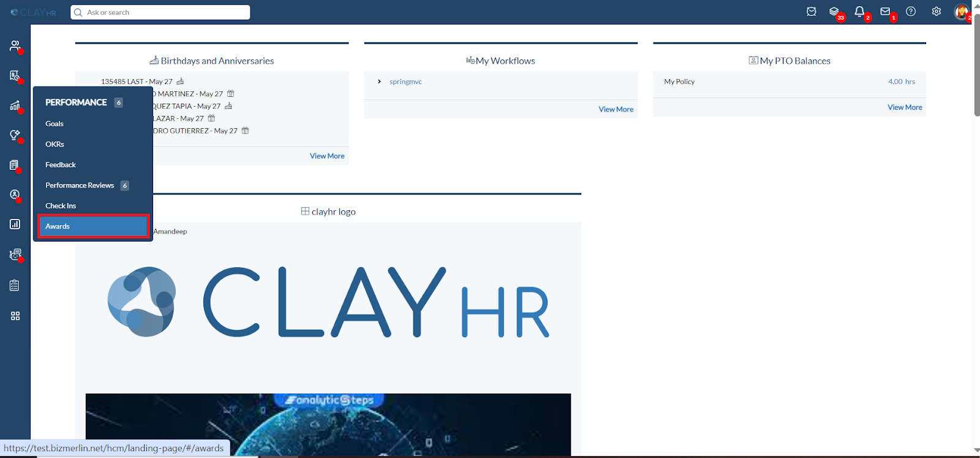Open the four-squares apps grid sidebar icon
This screenshot has height=458, width=980.
[x=15, y=316]
